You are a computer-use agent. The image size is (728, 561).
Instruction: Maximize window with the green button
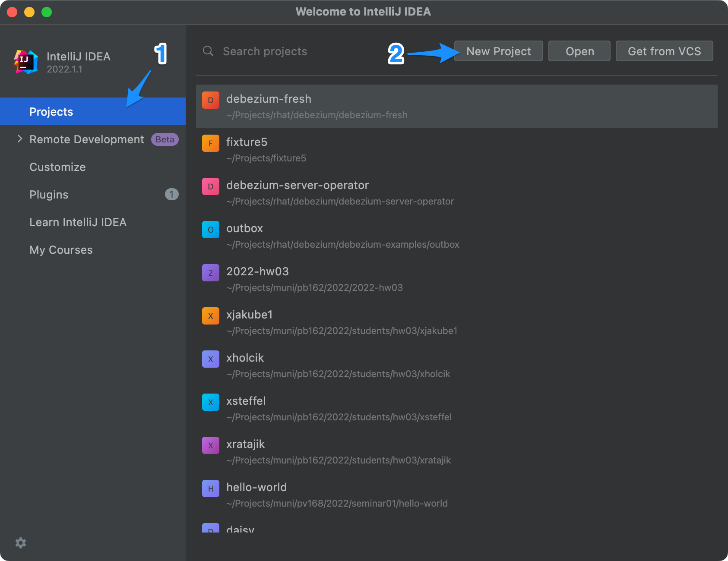tap(47, 12)
